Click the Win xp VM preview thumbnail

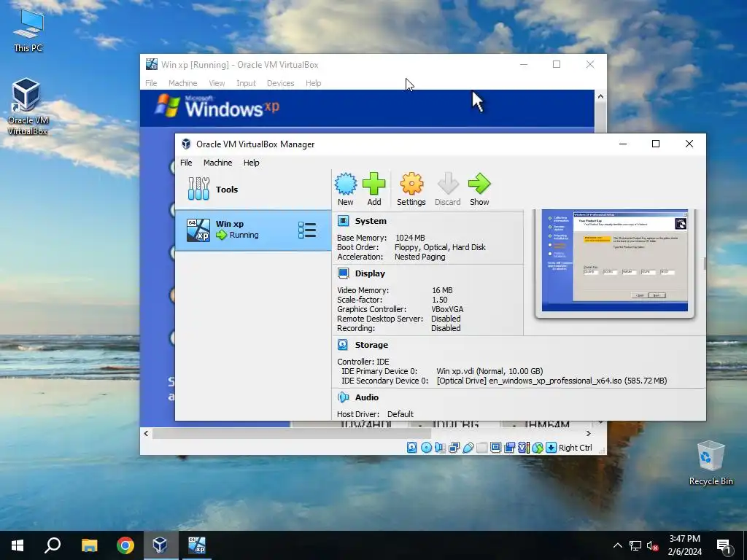614,260
